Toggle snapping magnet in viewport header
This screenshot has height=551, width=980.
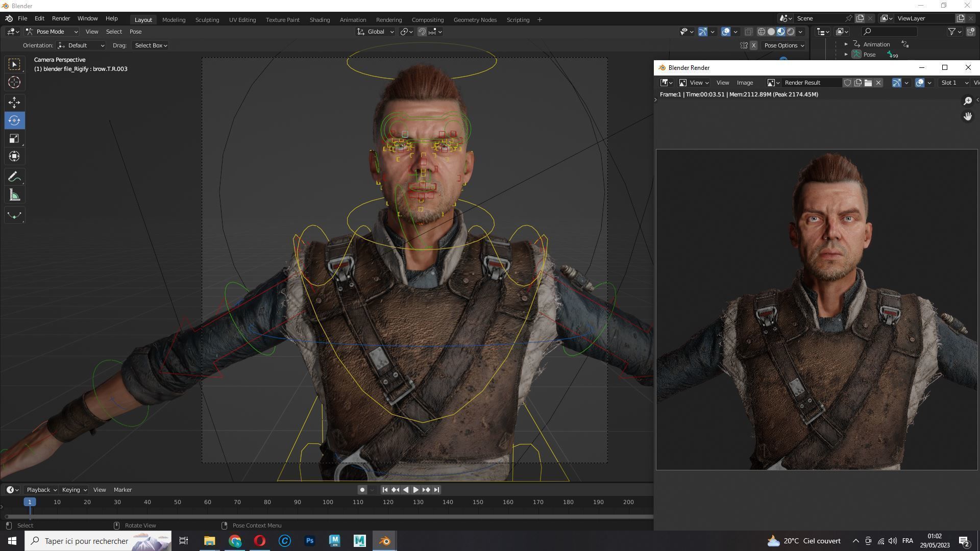click(422, 32)
